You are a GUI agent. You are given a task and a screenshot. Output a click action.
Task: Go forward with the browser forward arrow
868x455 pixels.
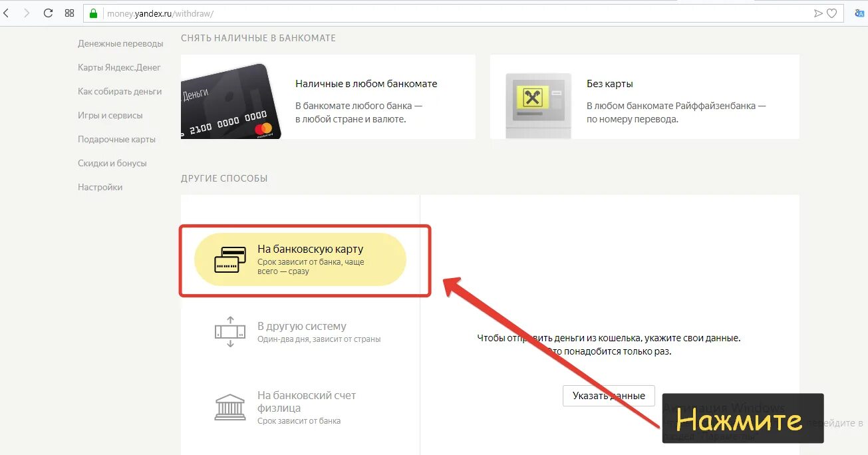point(27,13)
